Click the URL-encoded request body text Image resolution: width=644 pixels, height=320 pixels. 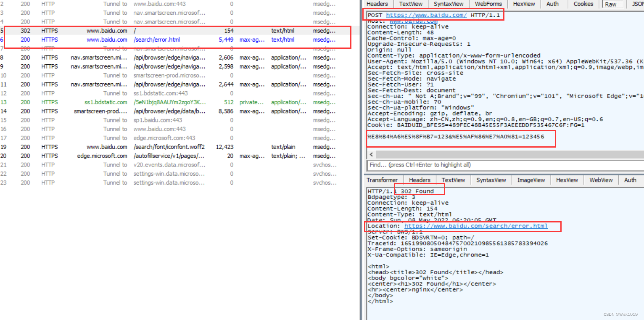[456, 137]
